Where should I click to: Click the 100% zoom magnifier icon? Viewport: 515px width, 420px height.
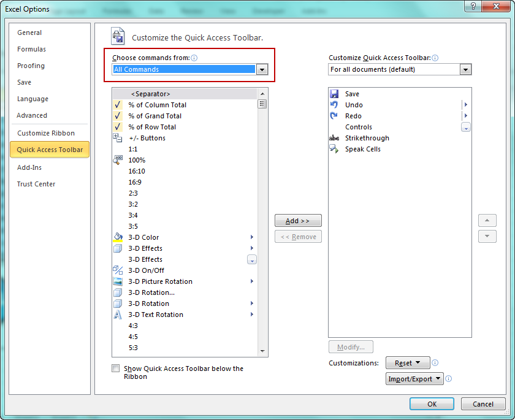click(x=118, y=160)
